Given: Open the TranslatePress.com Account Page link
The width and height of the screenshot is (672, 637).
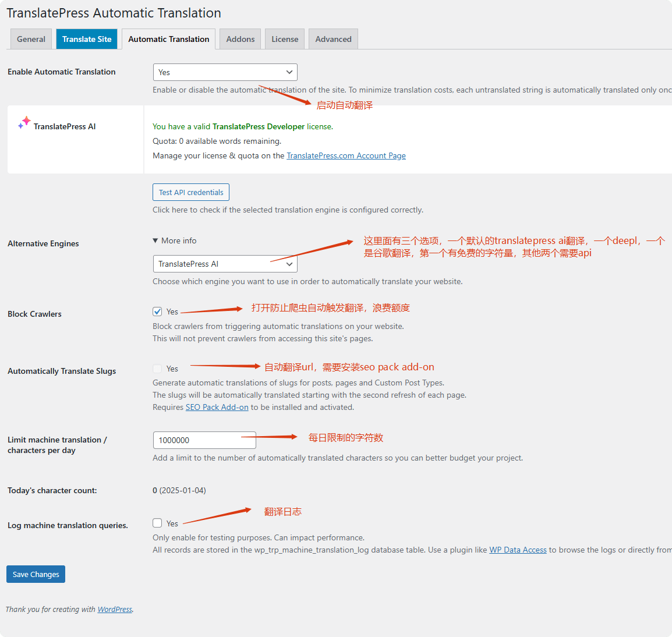Looking at the screenshot, I should tap(346, 155).
